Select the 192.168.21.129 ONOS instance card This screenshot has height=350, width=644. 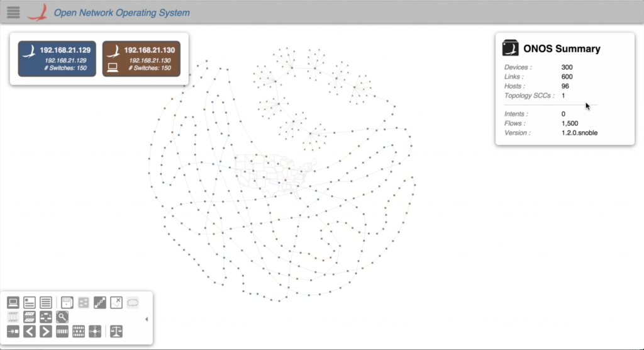pos(57,59)
